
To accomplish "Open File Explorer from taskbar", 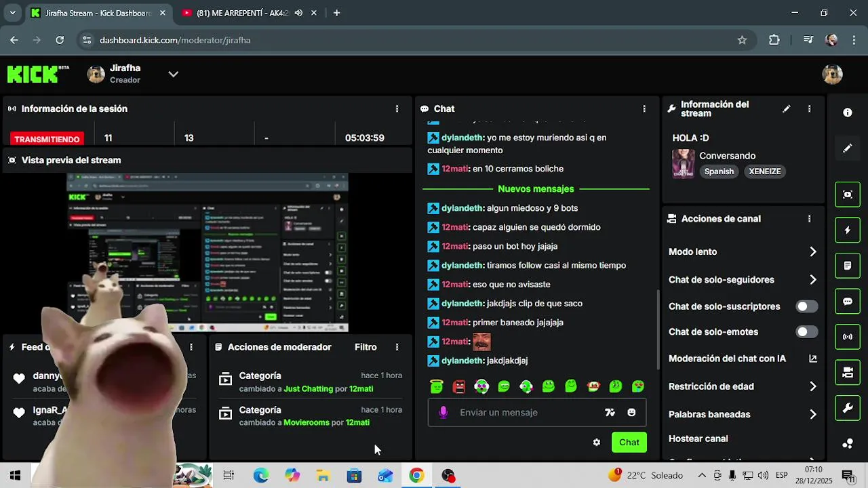I will 323,476.
